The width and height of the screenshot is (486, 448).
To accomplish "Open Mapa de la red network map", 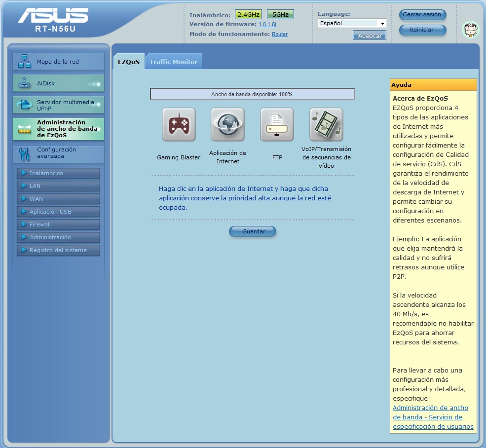I will [58, 62].
